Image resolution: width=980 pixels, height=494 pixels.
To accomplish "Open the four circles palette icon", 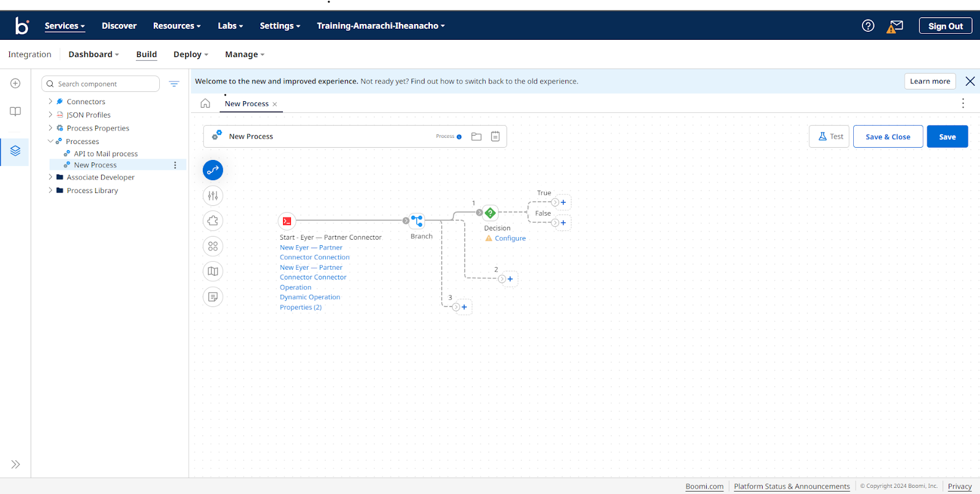I will tap(213, 246).
